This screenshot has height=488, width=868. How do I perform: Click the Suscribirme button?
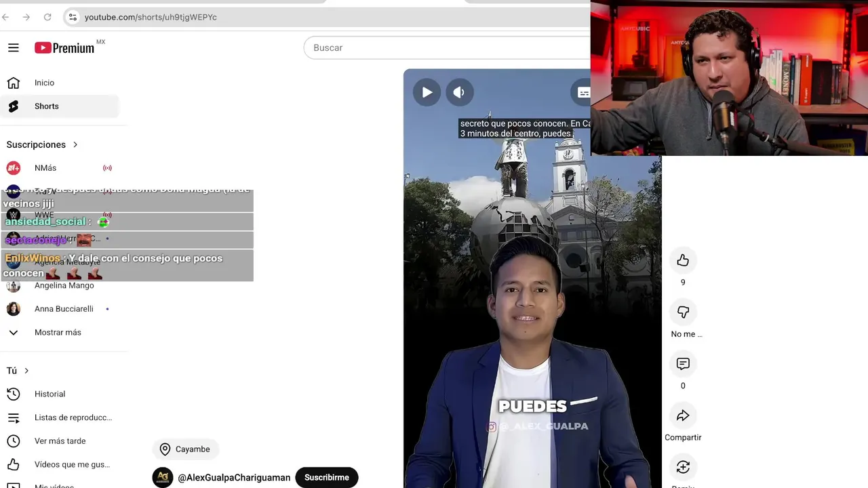[327, 477]
